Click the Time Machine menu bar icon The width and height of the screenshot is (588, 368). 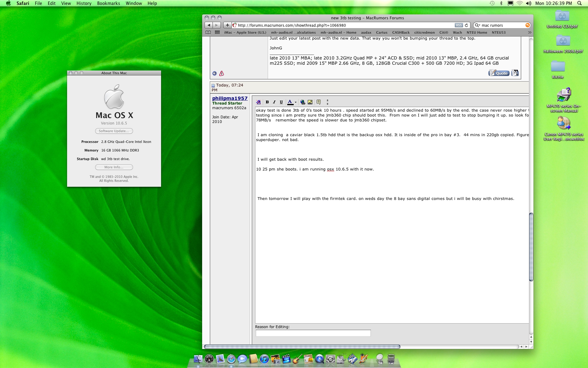click(492, 3)
